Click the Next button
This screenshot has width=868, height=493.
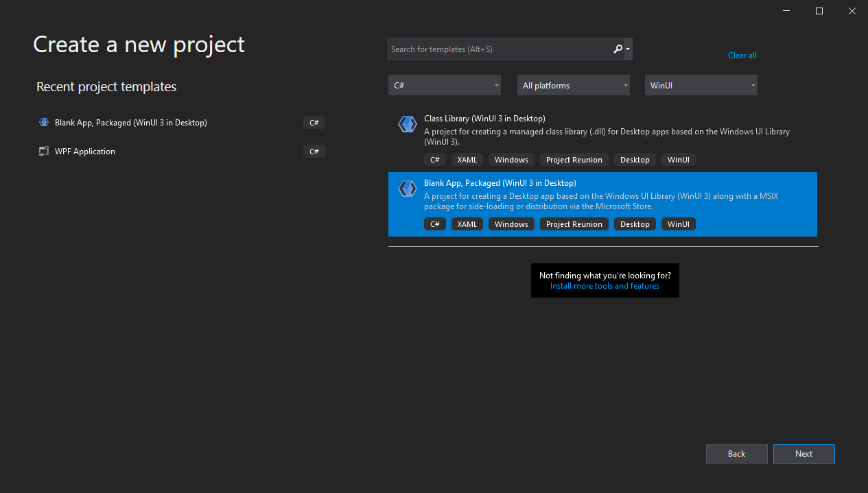[804, 453]
